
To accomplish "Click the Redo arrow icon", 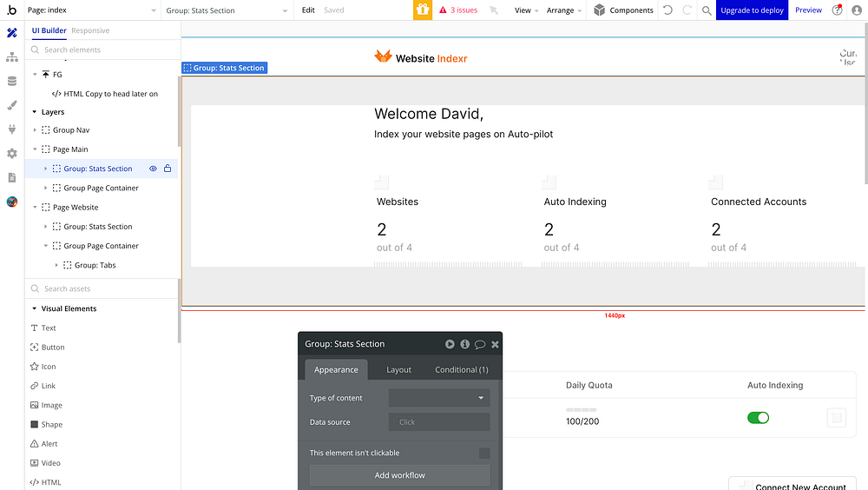I will pyautogui.click(x=687, y=10).
